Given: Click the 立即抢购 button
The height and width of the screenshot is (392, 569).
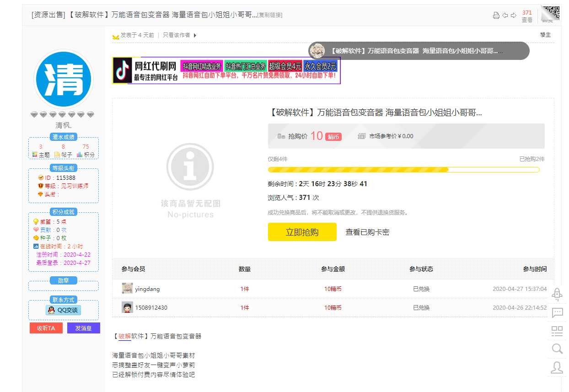Looking at the screenshot, I should [302, 232].
